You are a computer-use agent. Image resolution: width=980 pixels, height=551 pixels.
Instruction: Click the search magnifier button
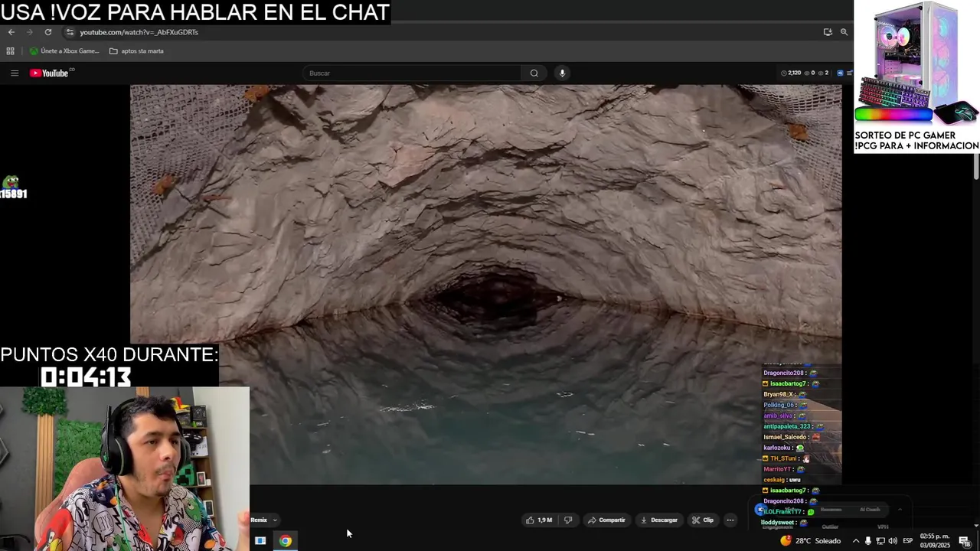point(534,73)
